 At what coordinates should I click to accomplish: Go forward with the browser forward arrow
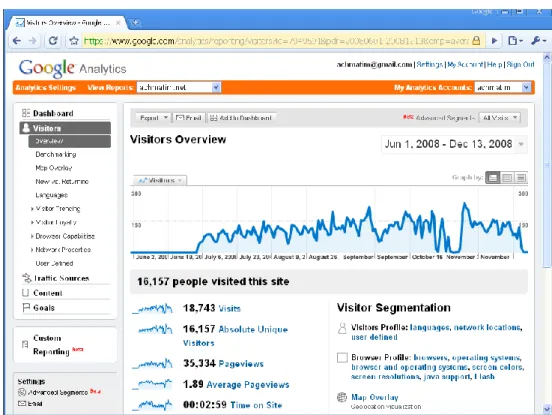point(32,41)
